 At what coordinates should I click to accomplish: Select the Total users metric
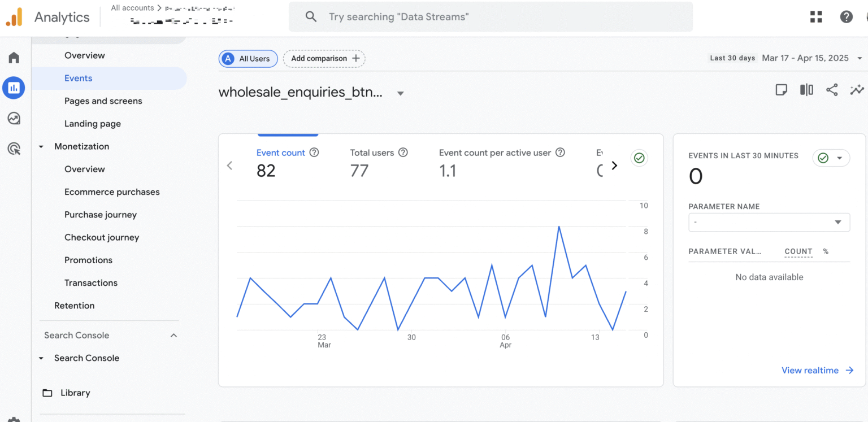379,162
